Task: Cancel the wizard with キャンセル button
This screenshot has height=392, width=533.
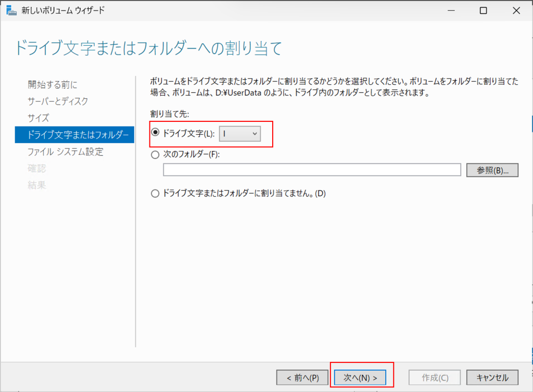Action: 492,377
